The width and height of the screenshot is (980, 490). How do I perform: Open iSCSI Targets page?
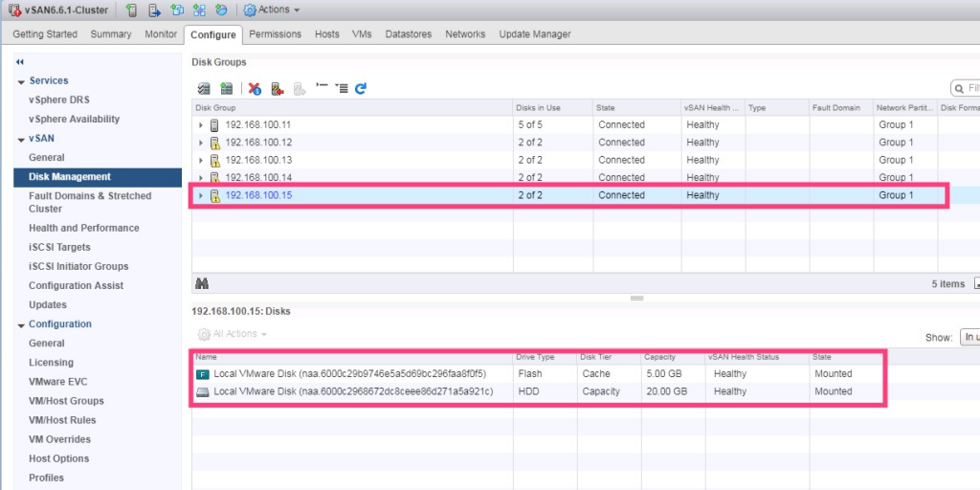pyautogui.click(x=59, y=248)
